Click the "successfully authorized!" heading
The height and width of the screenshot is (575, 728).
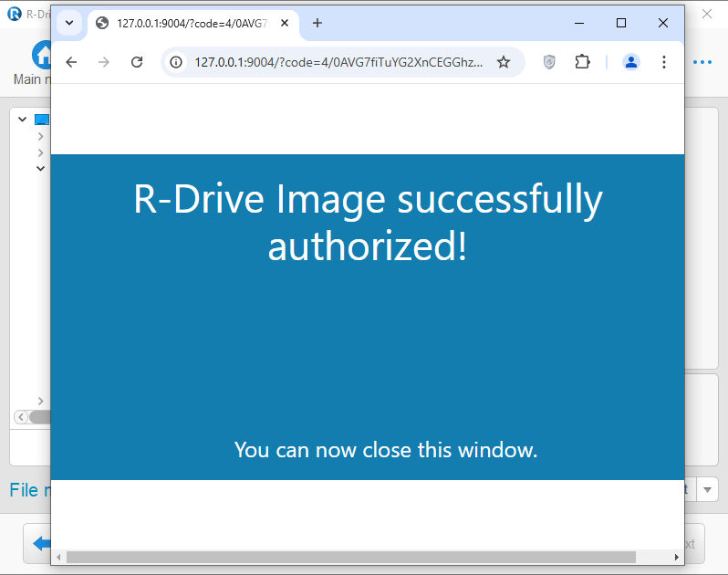tap(368, 222)
